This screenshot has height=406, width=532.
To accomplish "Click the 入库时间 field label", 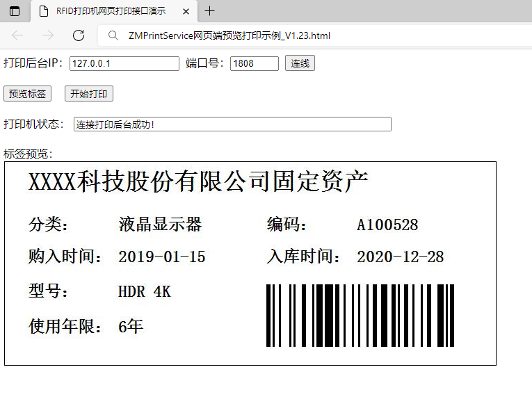I will (x=303, y=256).
